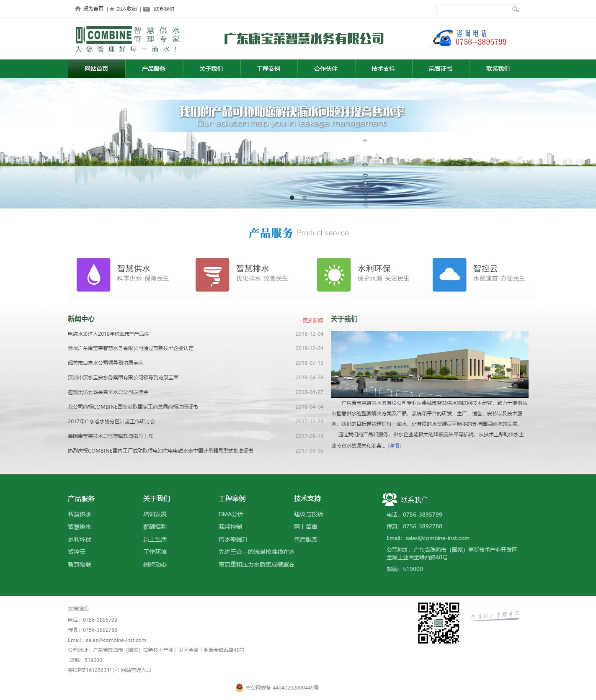Click the search magnifier icon
Screen dimensions: 596x700
[515, 9]
